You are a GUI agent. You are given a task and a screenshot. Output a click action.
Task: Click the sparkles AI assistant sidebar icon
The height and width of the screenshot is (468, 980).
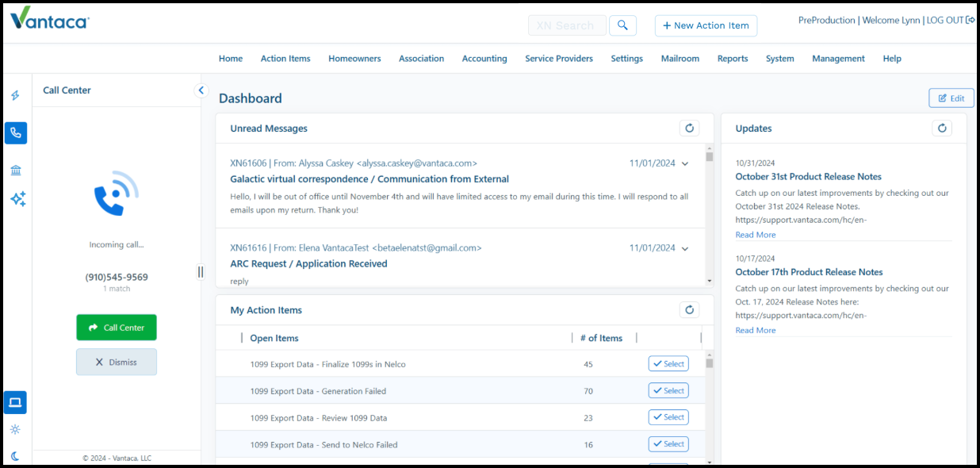17,199
